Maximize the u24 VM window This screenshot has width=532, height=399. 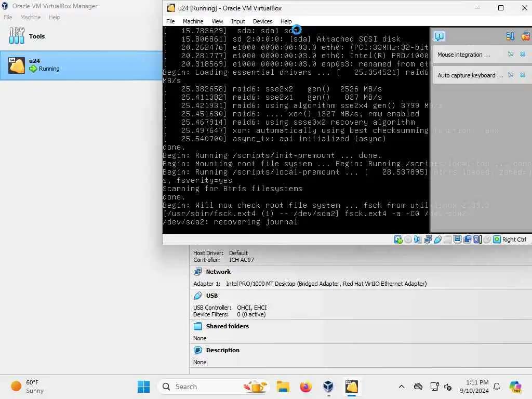500,8
